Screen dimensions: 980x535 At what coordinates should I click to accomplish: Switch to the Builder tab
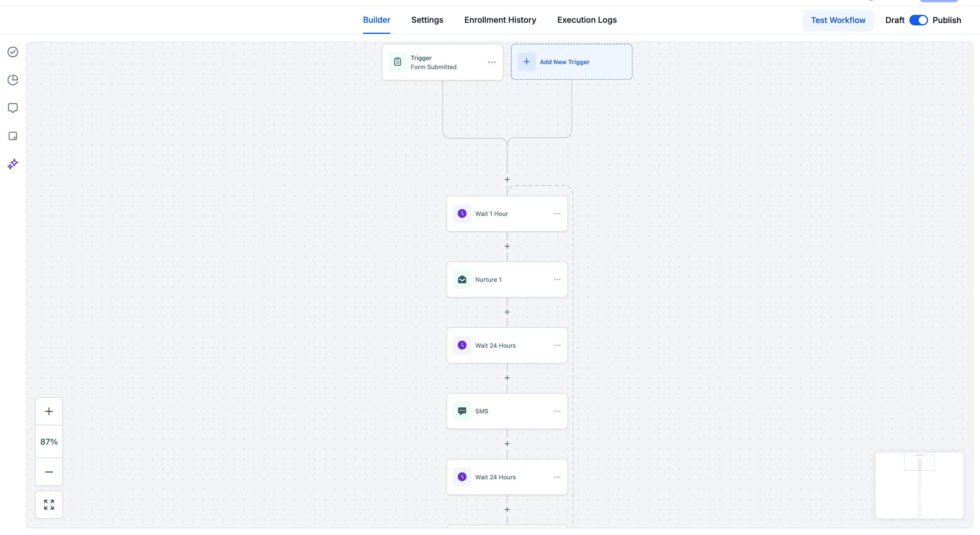coord(376,20)
